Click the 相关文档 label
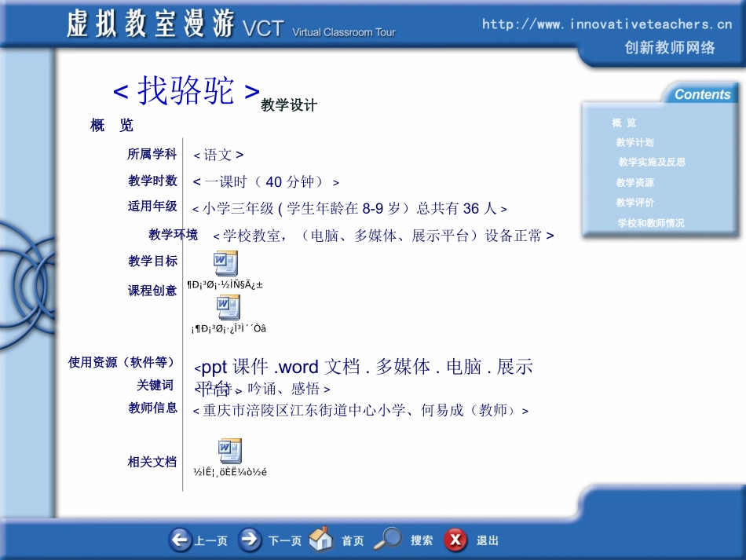Image resolution: width=746 pixels, height=560 pixels. pos(152,462)
